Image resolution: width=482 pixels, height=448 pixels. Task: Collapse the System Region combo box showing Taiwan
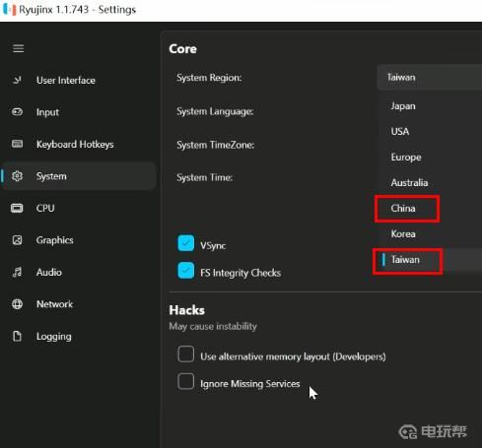430,77
